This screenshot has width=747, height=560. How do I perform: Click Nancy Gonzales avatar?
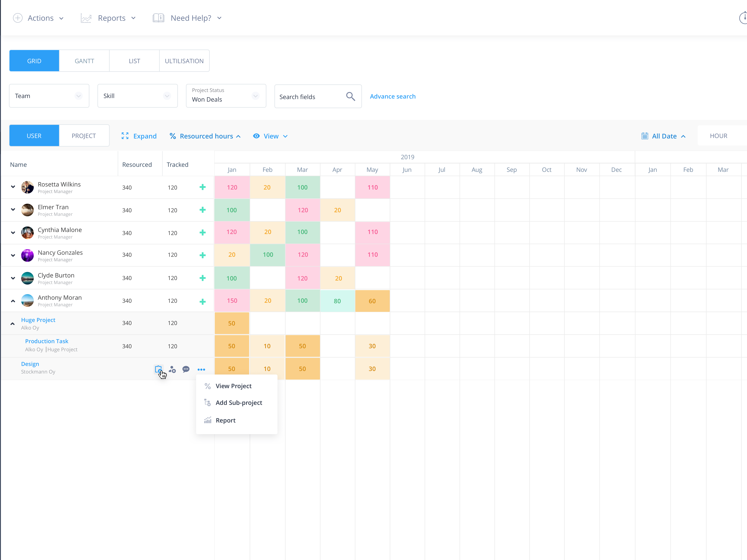[27, 255]
